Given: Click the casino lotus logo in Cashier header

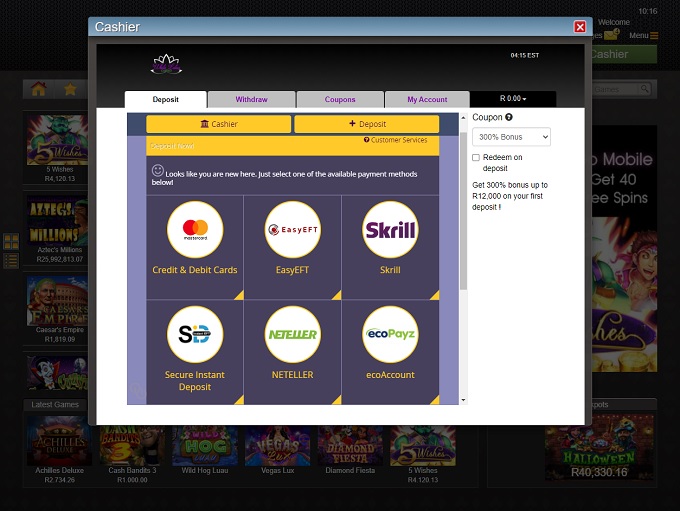Looking at the screenshot, I should (x=166, y=64).
